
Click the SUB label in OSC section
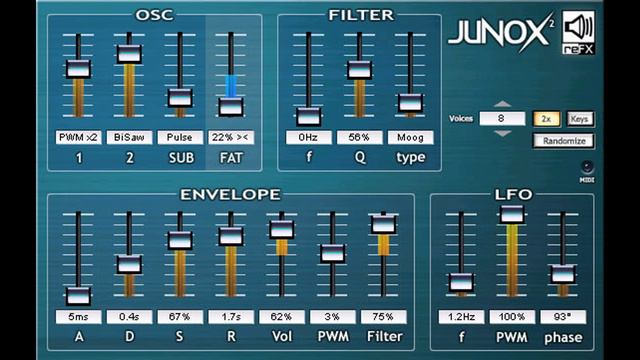(x=181, y=158)
